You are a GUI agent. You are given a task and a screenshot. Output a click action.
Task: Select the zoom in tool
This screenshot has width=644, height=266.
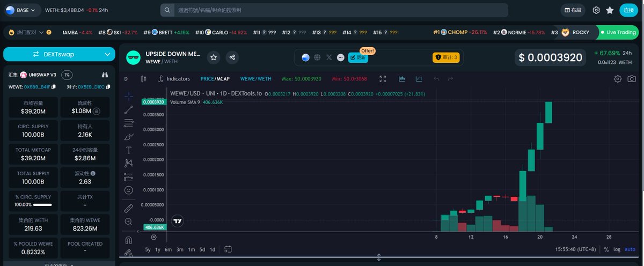[129, 221]
